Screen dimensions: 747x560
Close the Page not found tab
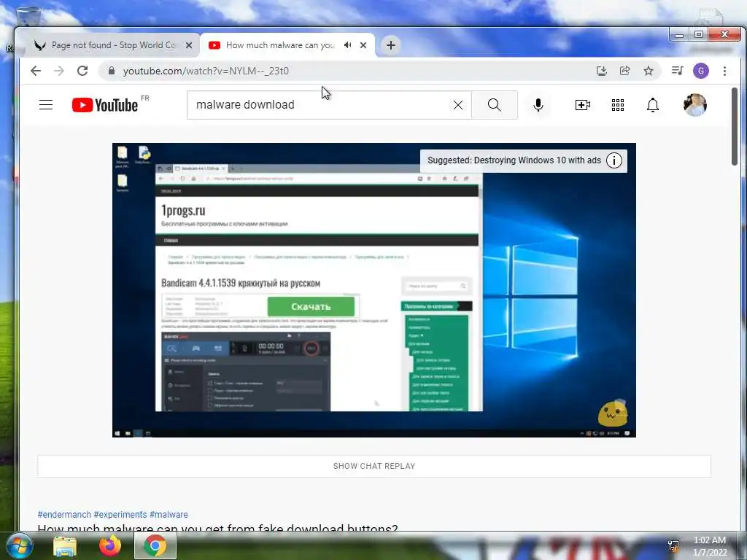pos(189,45)
